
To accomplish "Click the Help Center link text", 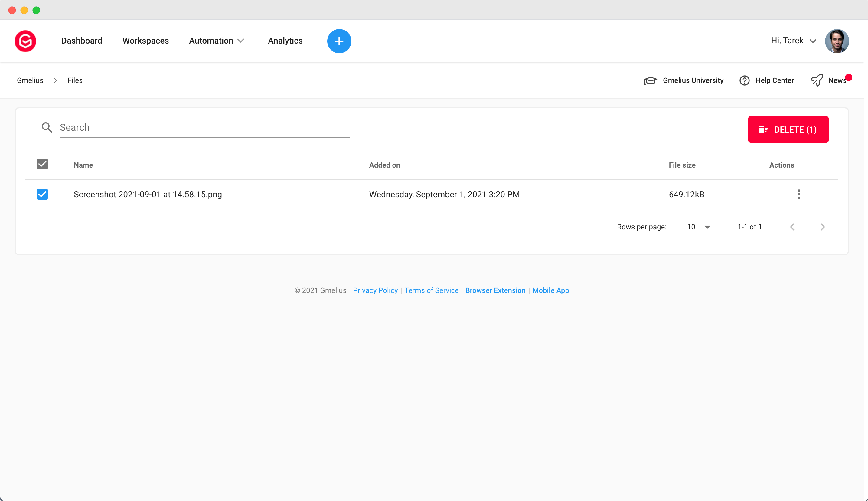I will point(775,80).
